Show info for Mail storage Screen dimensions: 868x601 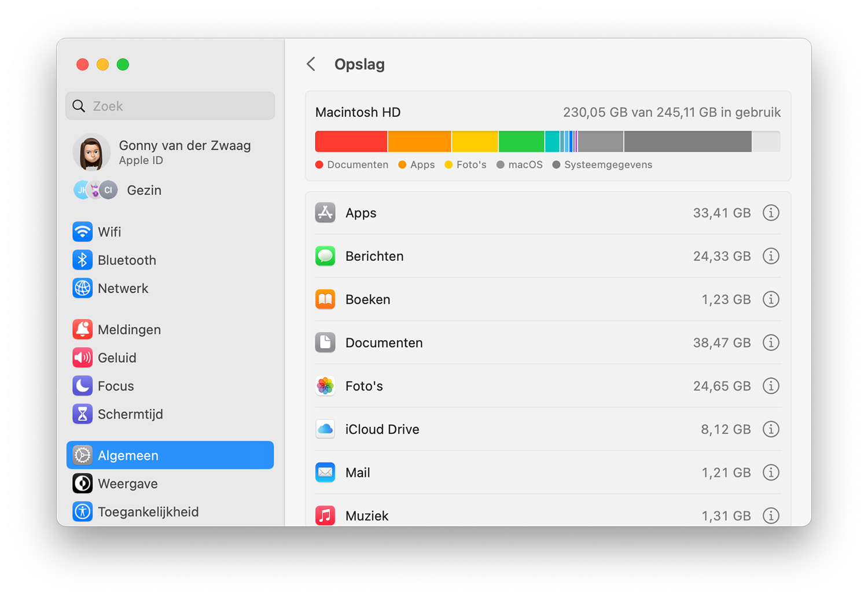point(771,473)
